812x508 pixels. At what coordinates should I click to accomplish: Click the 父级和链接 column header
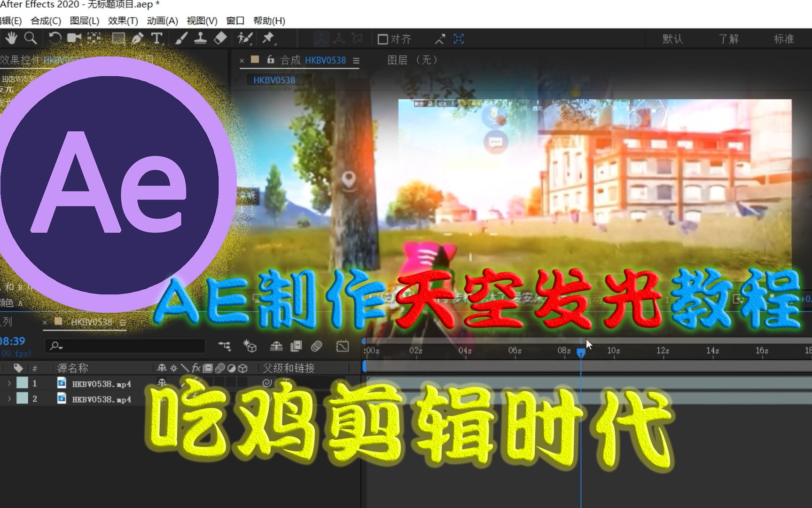click(x=289, y=368)
